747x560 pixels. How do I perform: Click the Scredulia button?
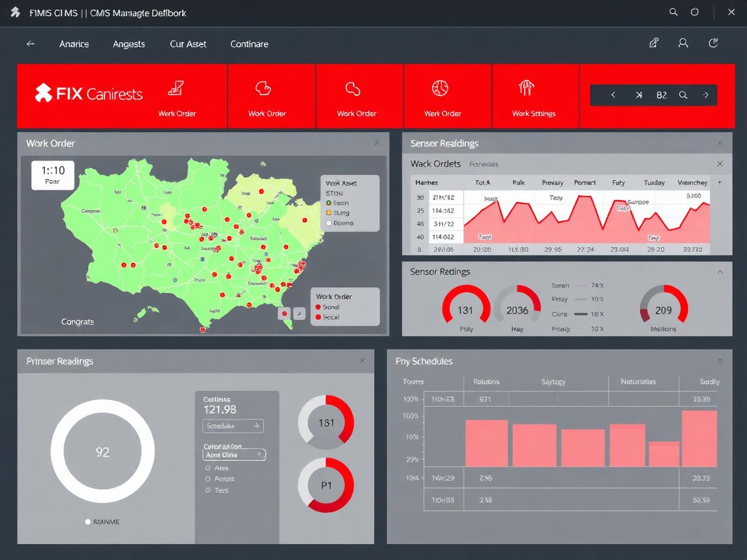(x=233, y=426)
